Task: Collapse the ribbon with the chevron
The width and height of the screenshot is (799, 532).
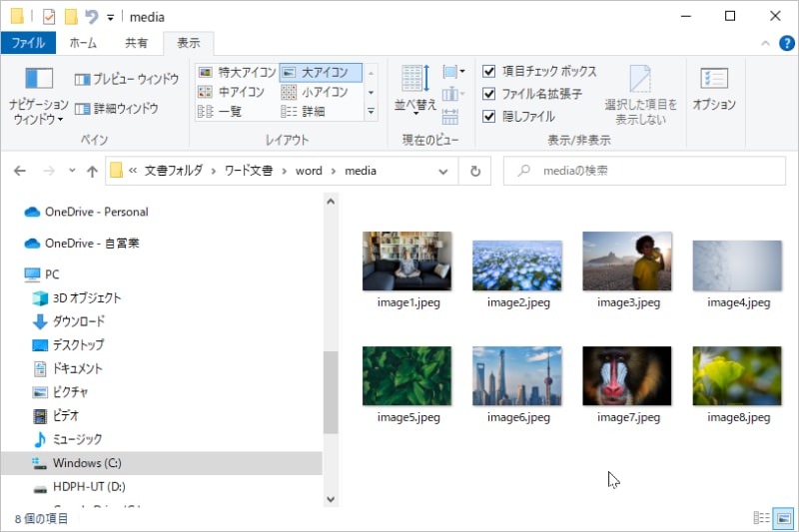Action: tap(765, 43)
